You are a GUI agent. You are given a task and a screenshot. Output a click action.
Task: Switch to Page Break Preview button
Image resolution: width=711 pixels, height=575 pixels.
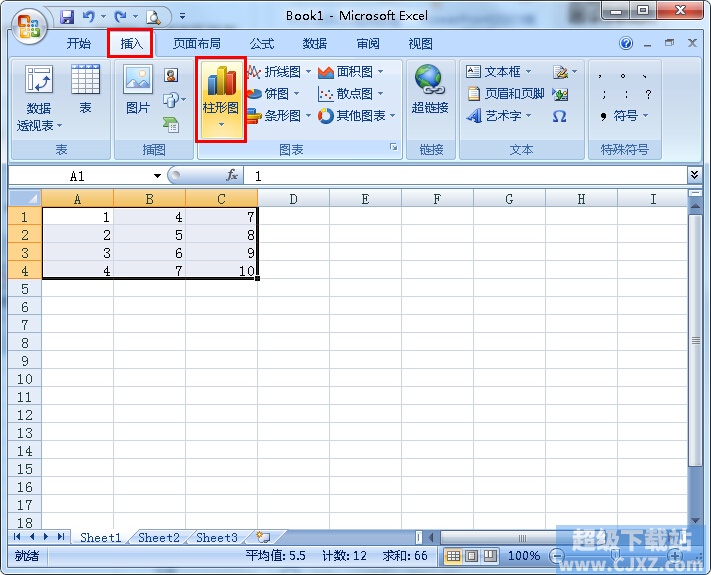pyautogui.click(x=490, y=556)
